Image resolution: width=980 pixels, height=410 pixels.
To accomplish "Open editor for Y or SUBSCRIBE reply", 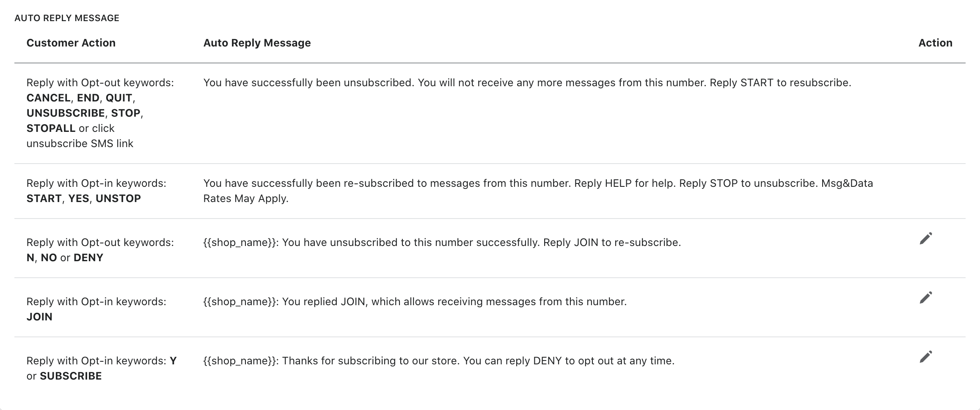I will (925, 357).
